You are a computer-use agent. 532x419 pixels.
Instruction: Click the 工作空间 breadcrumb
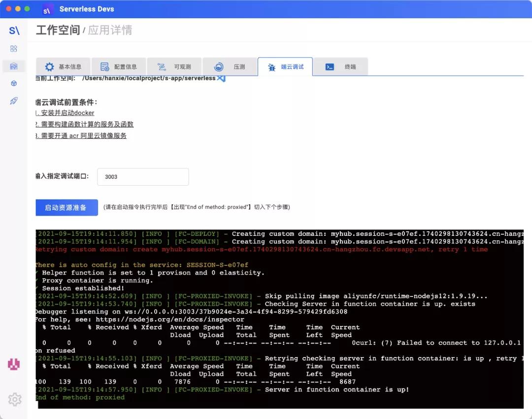coord(58,30)
